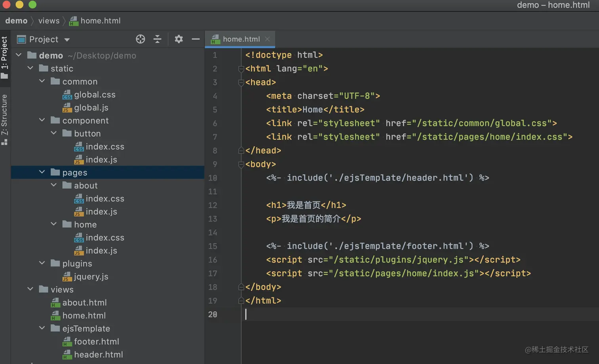The height and width of the screenshot is (364, 599).
Task: Click the common folder icon
Action: 55,81
